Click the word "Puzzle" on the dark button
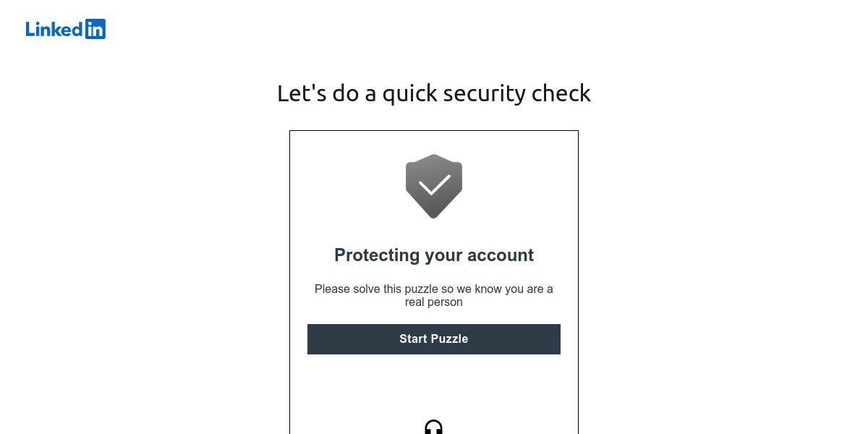This screenshot has width=868, height=434. [450, 339]
